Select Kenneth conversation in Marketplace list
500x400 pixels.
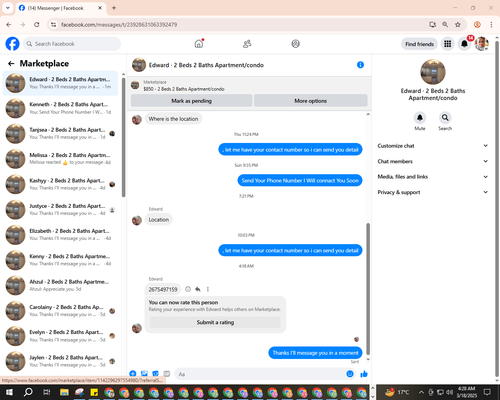tap(60, 108)
